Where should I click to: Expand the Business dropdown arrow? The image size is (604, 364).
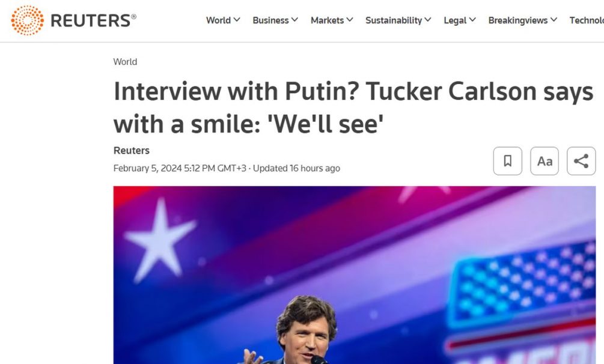coord(294,20)
